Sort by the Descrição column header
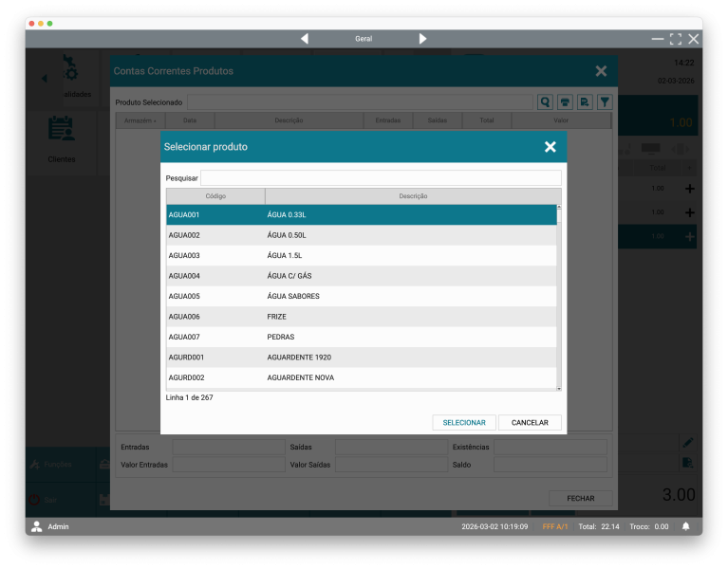 click(x=413, y=196)
